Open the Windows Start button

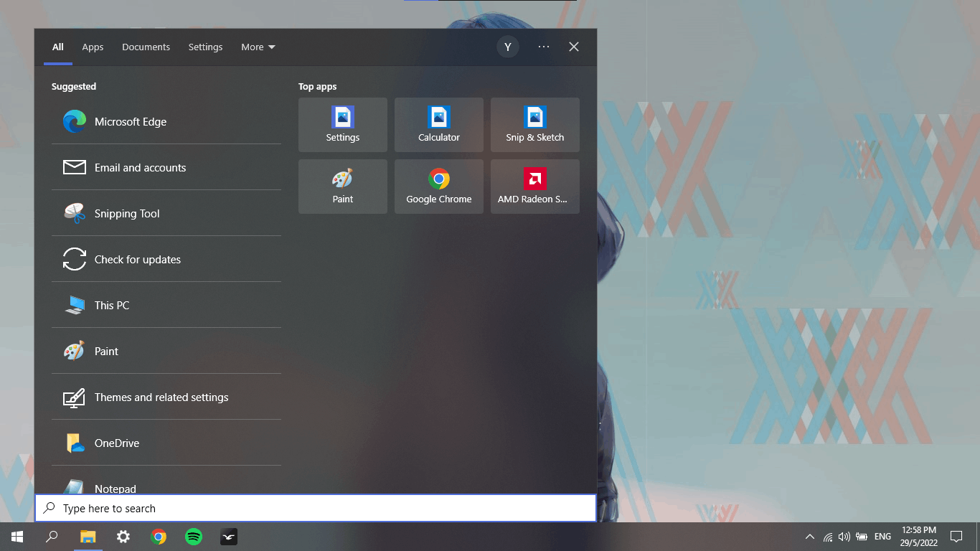click(x=17, y=537)
